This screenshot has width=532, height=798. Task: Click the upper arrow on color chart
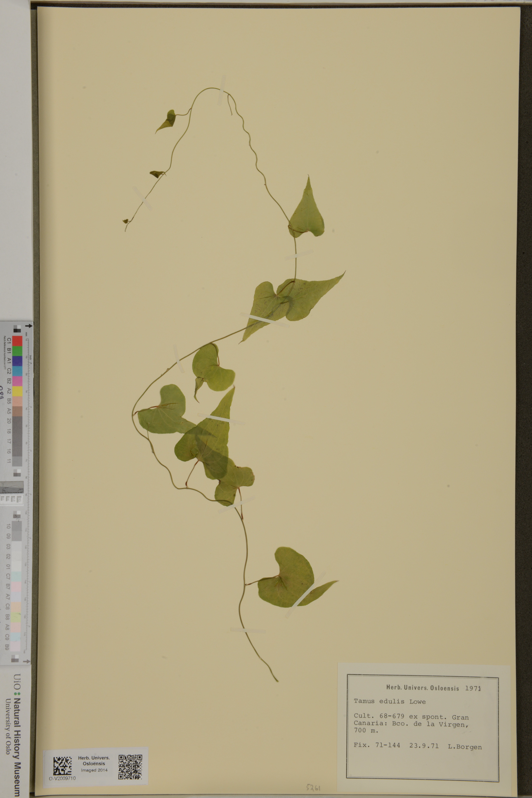pos(29,326)
